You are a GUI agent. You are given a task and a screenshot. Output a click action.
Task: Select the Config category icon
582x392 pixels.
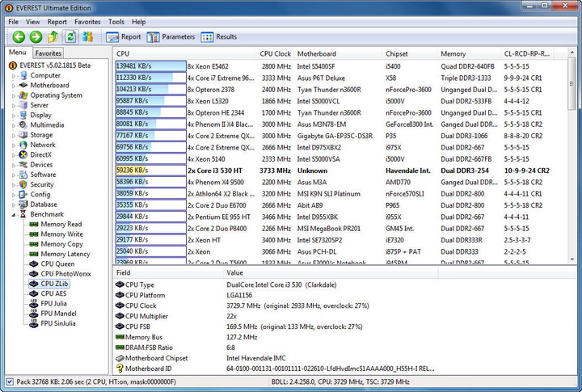23,194
